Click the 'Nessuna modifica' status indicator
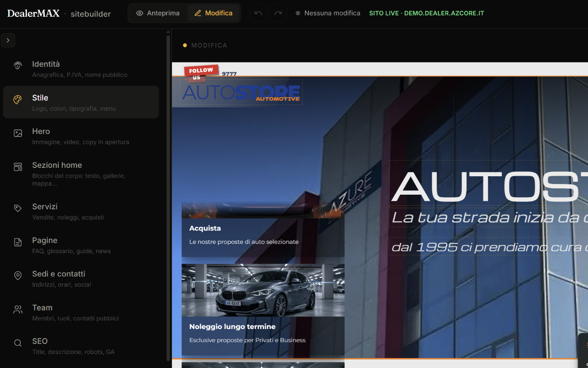 (328, 13)
